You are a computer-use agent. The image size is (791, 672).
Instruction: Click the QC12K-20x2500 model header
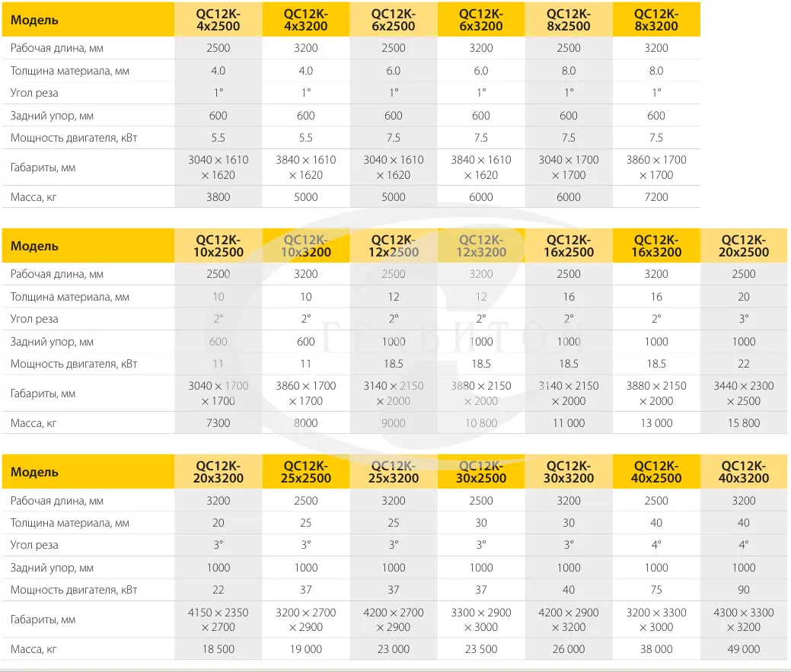[x=744, y=246]
